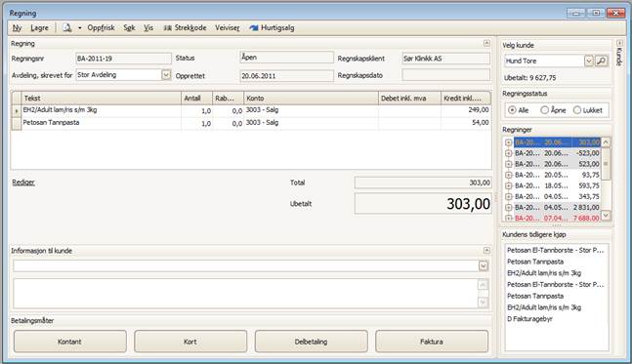Screen dimensions: 632x364
Task: Click the Delbetaling button
Action: coord(311,342)
